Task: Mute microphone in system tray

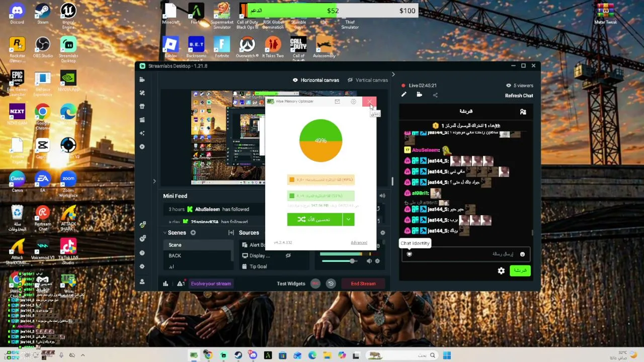Action: tap(61, 355)
